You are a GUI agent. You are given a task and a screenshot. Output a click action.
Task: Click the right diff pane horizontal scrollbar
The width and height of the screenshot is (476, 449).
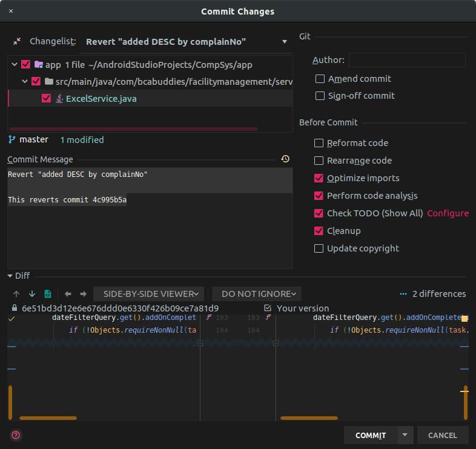tap(309, 418)
